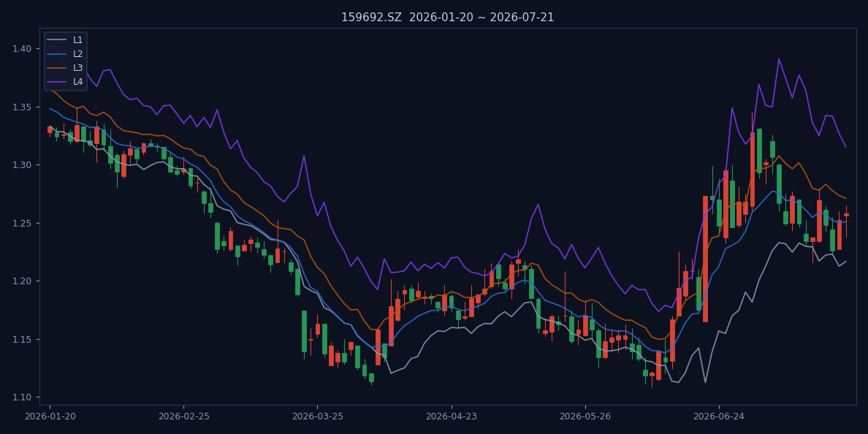Click the 2026-01-20 x-axis date label
Screen dimensions: 868x434
50,416
